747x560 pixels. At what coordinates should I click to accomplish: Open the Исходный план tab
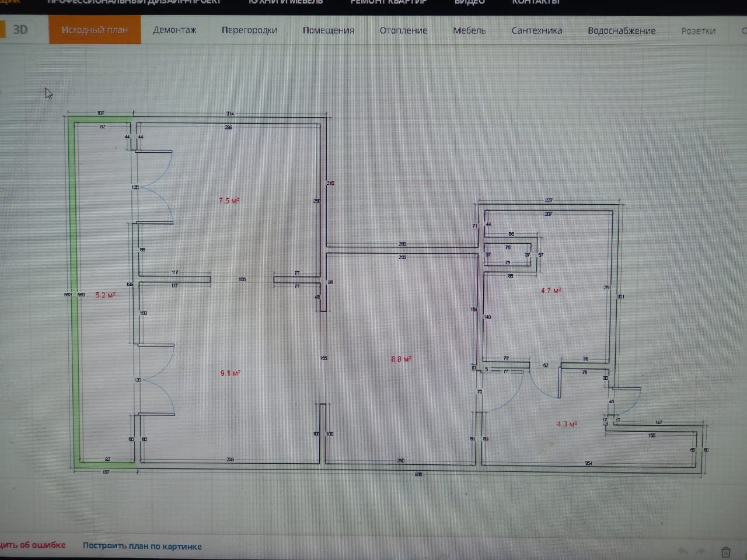tap(95, 30)
